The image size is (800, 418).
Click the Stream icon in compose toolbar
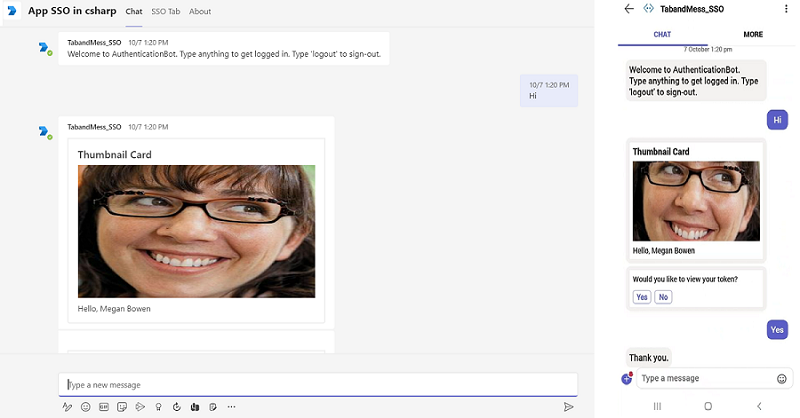click(x=140, y=407)
